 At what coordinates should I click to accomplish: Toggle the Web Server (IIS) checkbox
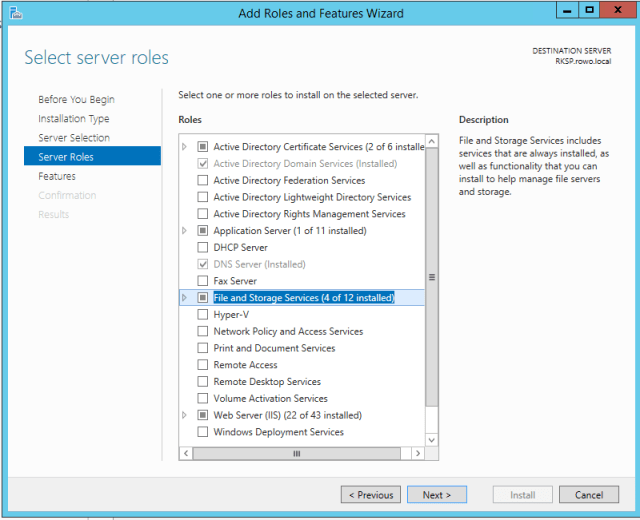pyautogui.click(x=202, y=415)
